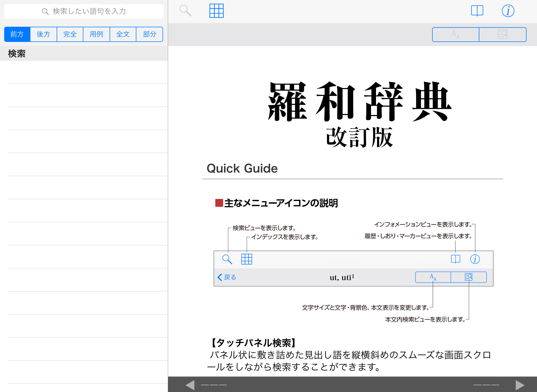The width and height of the screenshot is (537, 392).
Task: Show the index grid view
Action: (x=216, y=11)
